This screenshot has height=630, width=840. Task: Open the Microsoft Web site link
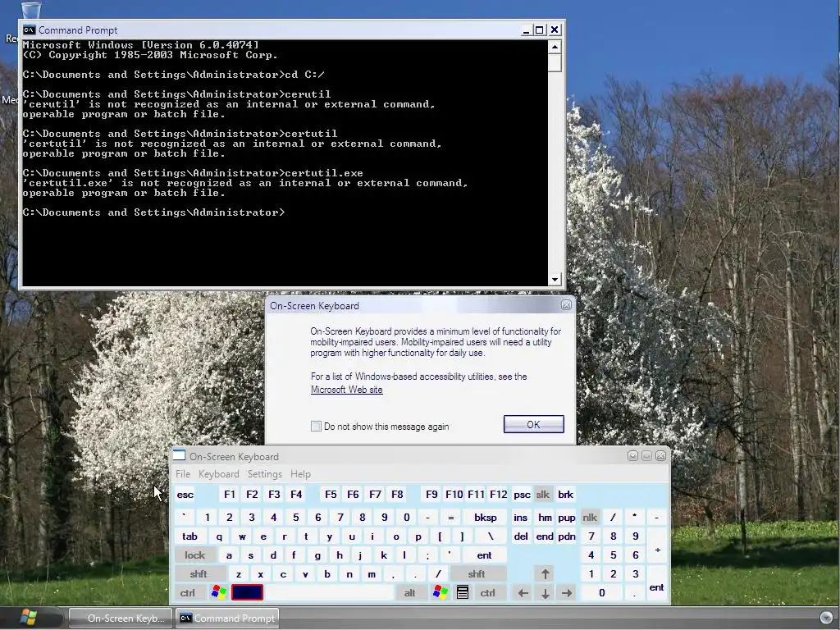[347, 390]
